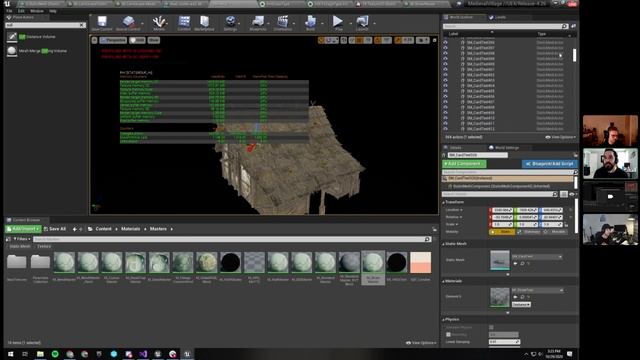Toggle the Simulate Physics checkbox
640x360 pixels.
[x=491, y=327]
